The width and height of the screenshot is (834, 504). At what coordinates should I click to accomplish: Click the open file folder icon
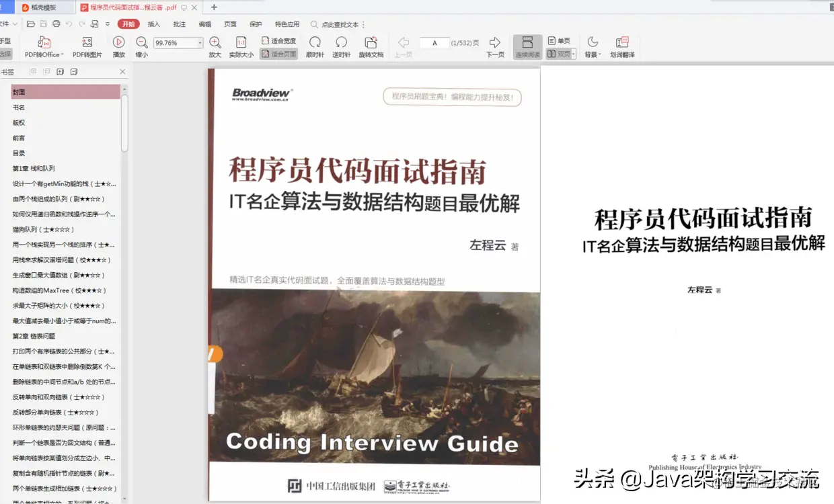coord(31,24)
